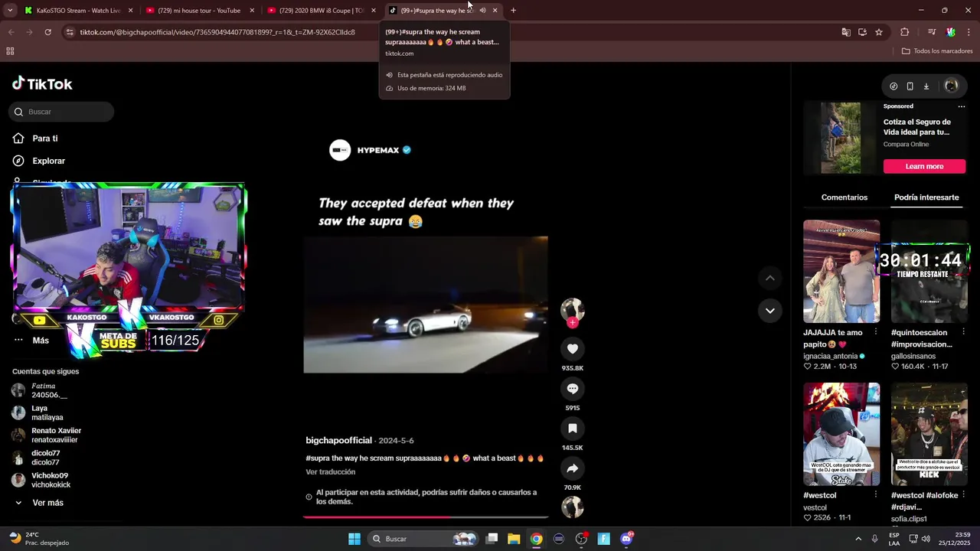
Task: Switch to KaKoSTGO Stream browser tab
Action: [x=78, y=11]
